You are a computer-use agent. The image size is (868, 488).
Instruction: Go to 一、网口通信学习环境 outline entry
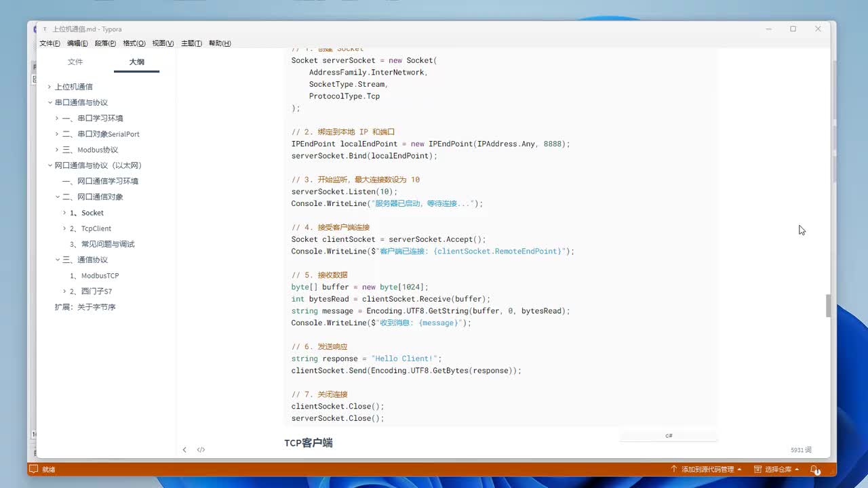100,181
